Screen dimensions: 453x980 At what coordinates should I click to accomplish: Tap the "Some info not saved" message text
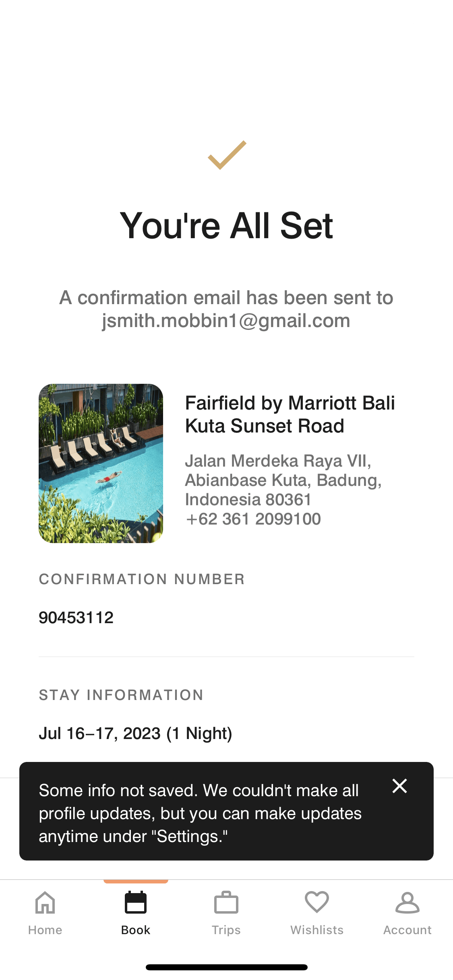tap(200, 813)
